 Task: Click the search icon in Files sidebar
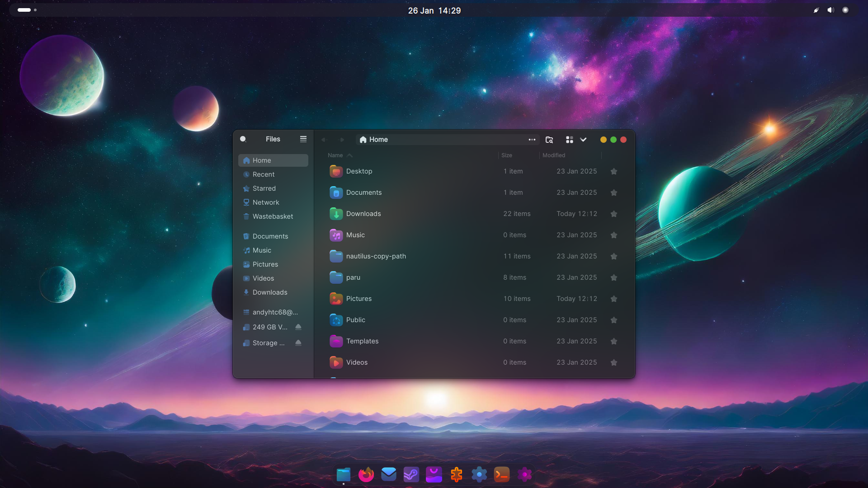pos(243,139)
